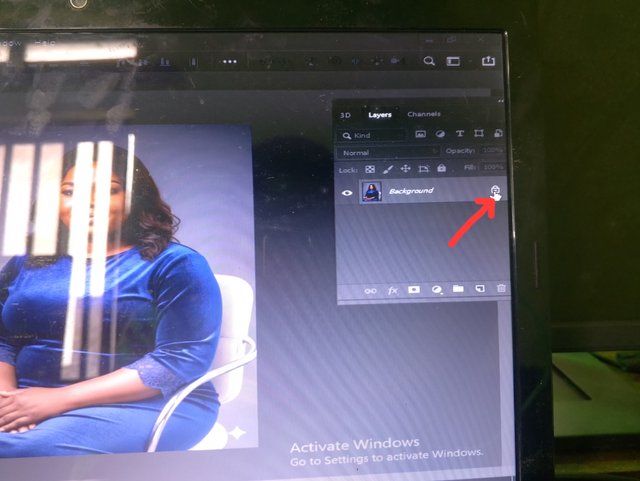Screen dimensions: 640x481
Task: Toggle lock position icon
Action: coord(405,169)
